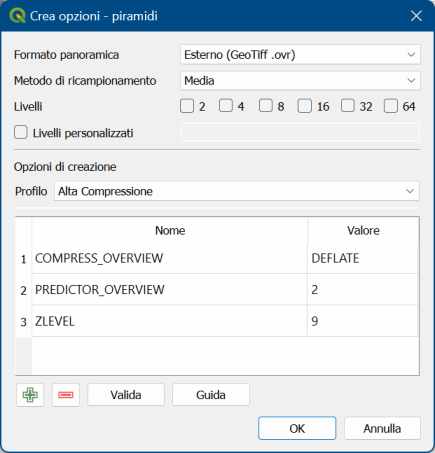435x453 pixels.
Task: Enable the level 32 checkbox
Action: coord(348,106)
